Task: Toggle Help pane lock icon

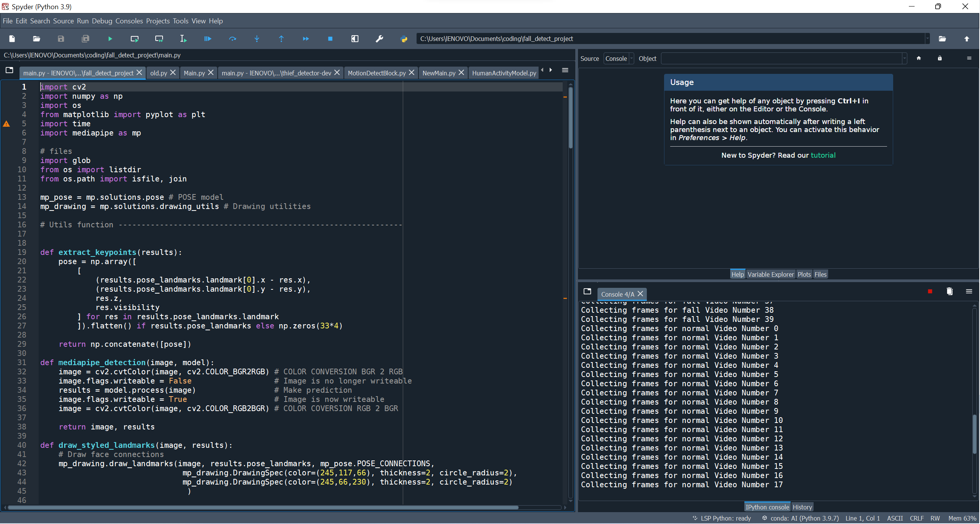Action: coord(939,58)
